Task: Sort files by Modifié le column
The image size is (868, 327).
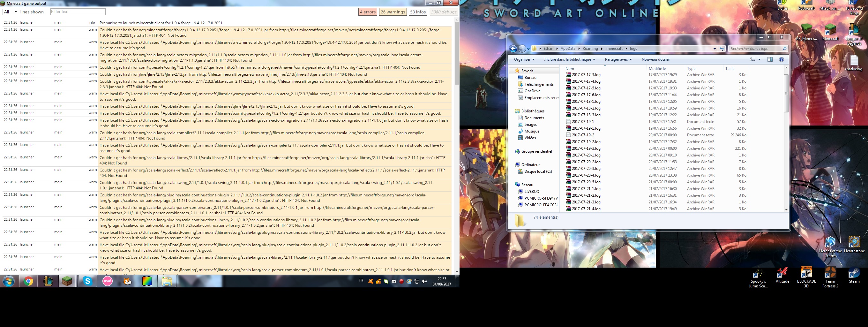Action: point(665,68)
